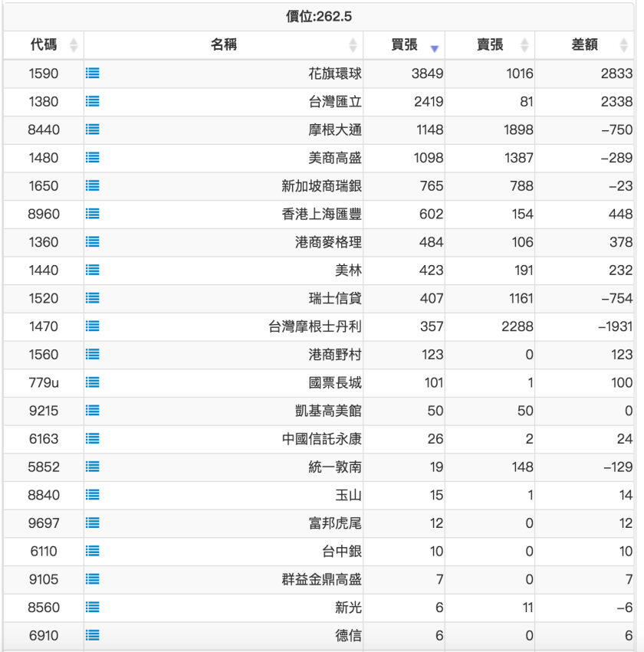Screen dimensions: 644x652
Task: Open the detail icon for 德信 row
Action: point(92,635)
